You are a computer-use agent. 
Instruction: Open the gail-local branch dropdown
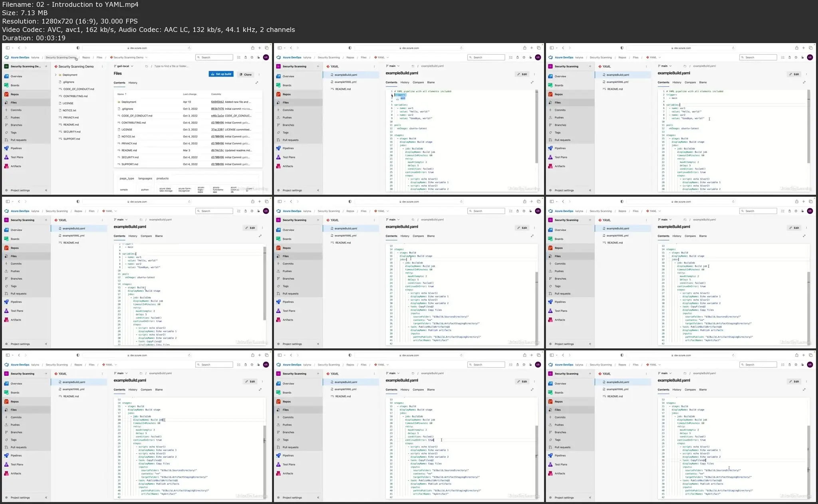(x=124, y=66)
